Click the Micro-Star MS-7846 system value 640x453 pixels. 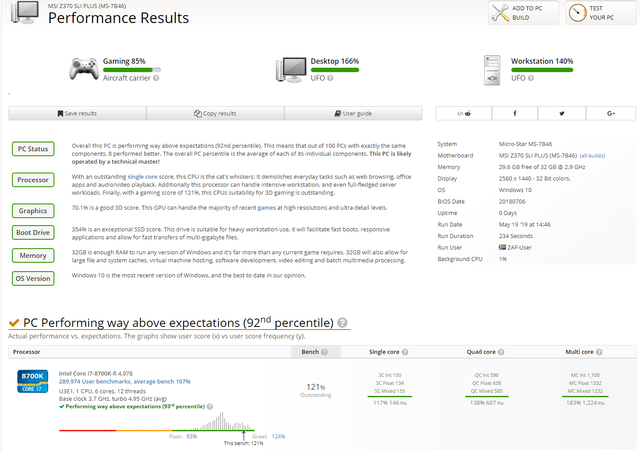[525, 144]
